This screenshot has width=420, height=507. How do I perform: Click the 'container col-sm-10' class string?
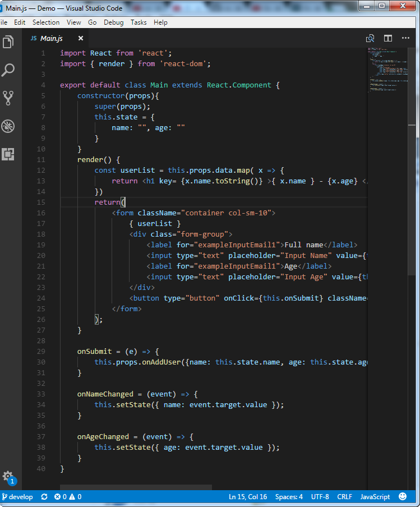pyautogui.click(x=226, y=213)
